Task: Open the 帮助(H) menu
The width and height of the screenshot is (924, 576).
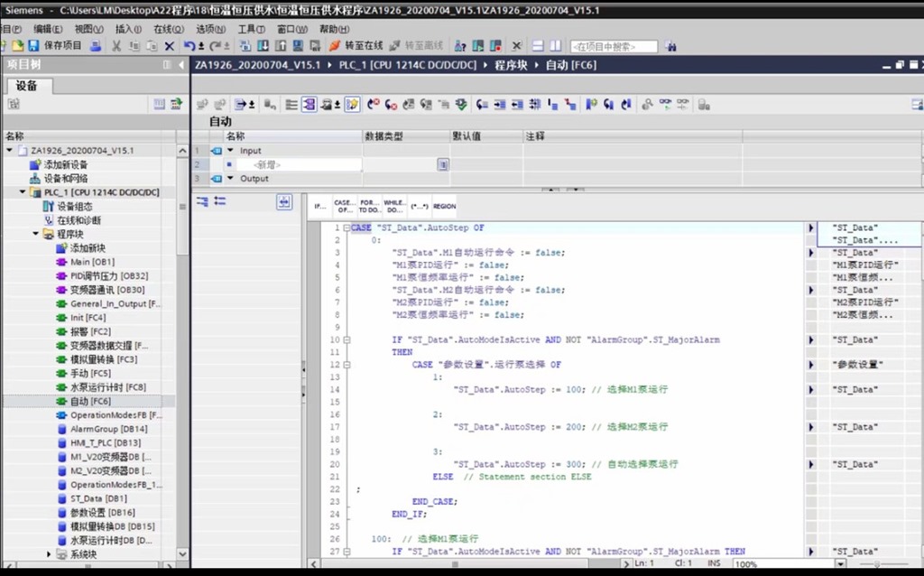Action: pos(334,29)
